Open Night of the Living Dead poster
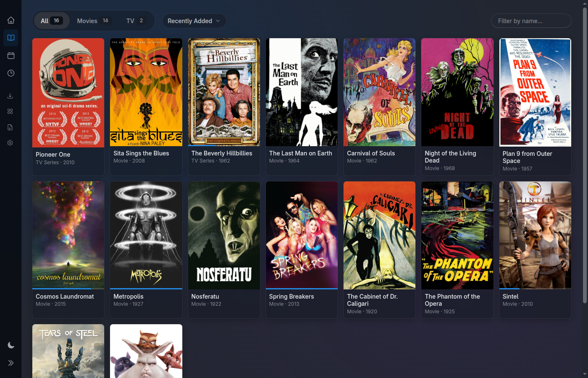The image size is (588, 378). pyautogui.click(x=457, y=92)
